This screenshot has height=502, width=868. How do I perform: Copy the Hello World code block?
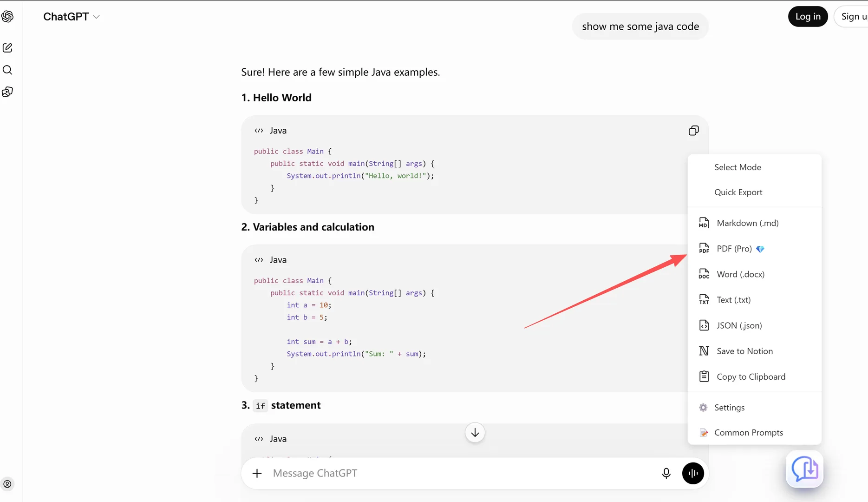coord(693,131)
